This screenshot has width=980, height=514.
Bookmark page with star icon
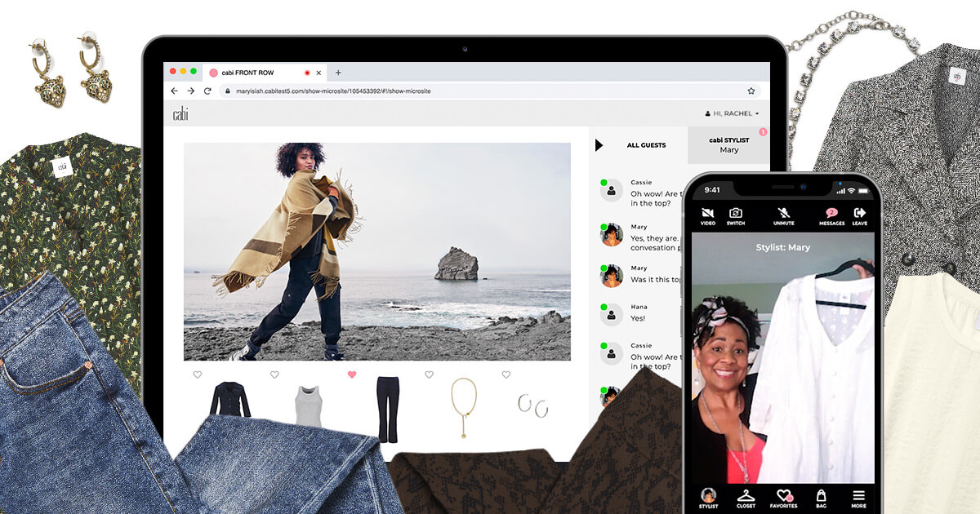751,91
